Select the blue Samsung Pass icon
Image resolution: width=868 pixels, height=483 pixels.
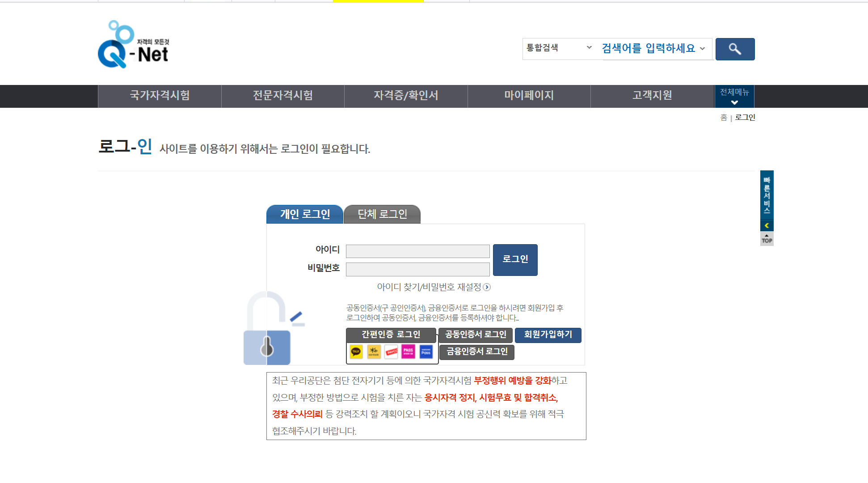[x=426, y=352]
